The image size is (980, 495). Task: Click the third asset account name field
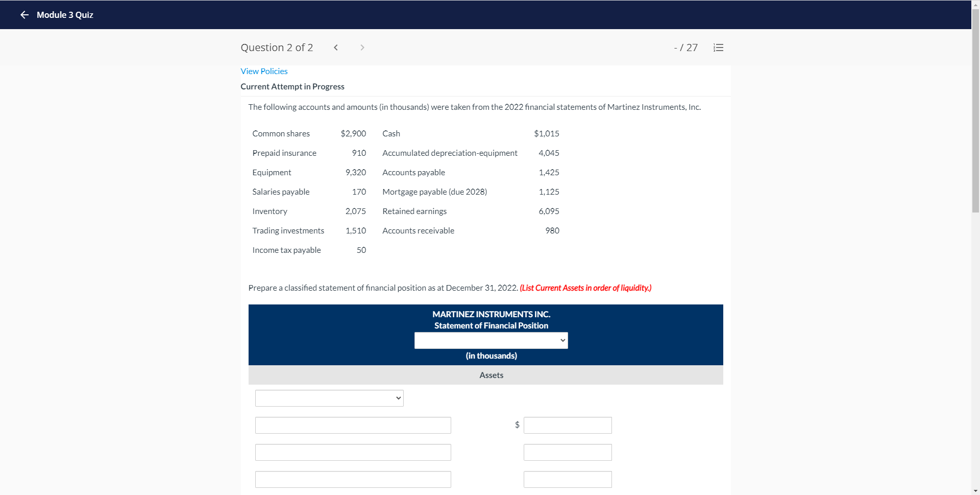(353, 479)
